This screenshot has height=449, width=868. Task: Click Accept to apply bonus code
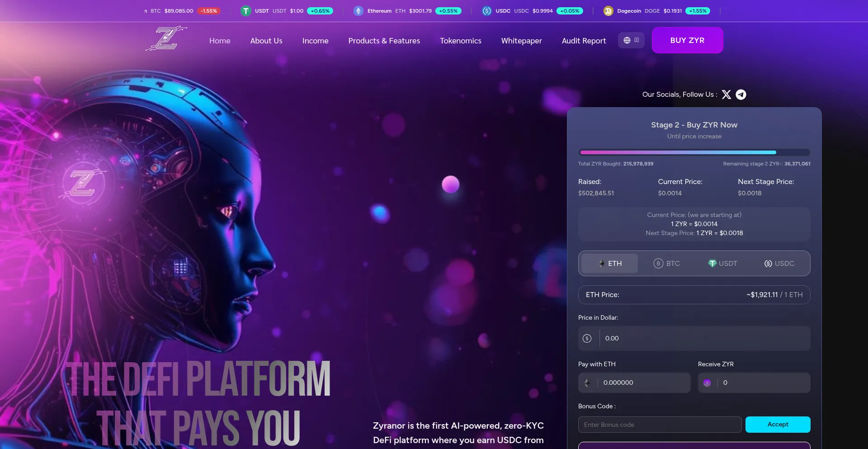click(x=778, y=425)
